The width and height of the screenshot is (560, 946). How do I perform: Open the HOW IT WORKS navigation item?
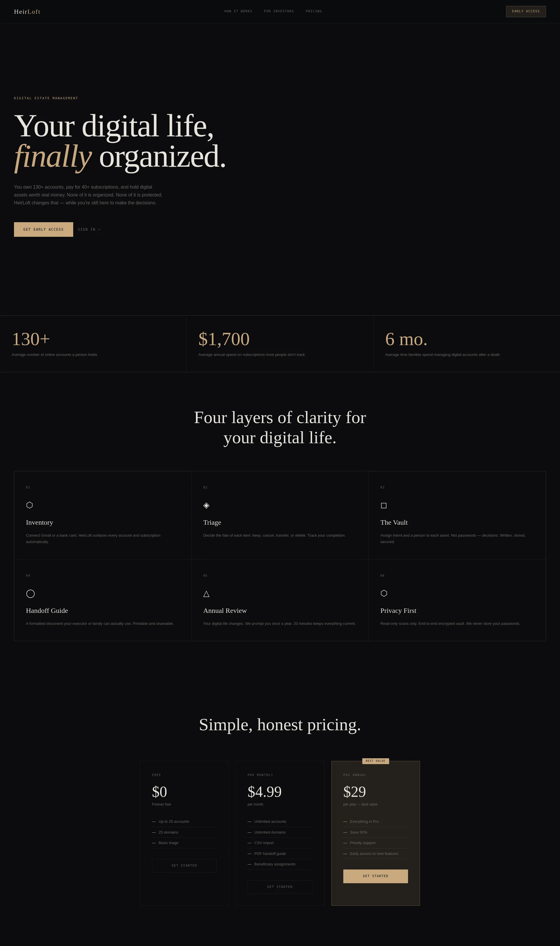pyautogui.click(x=238, y=11)
